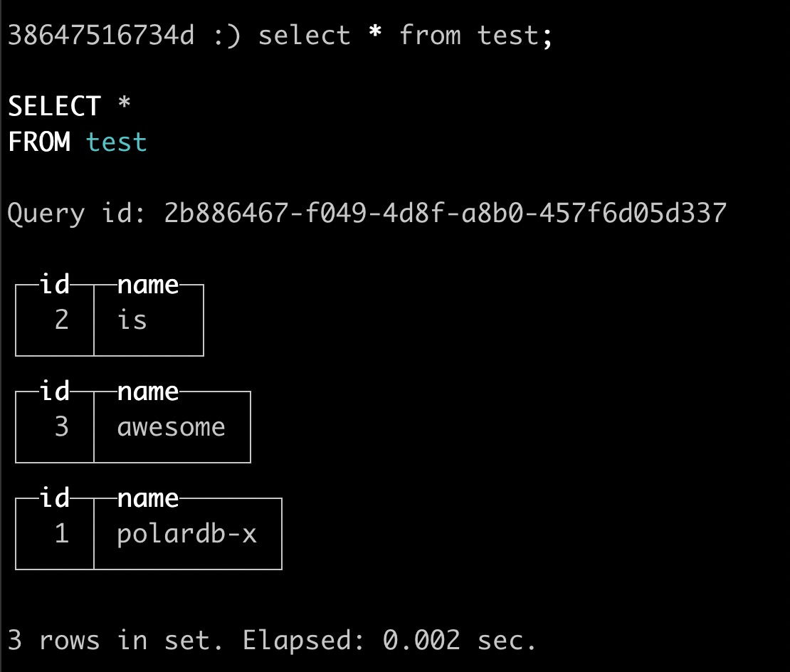Click the name header above 'awesome'

tap(148, 392)
